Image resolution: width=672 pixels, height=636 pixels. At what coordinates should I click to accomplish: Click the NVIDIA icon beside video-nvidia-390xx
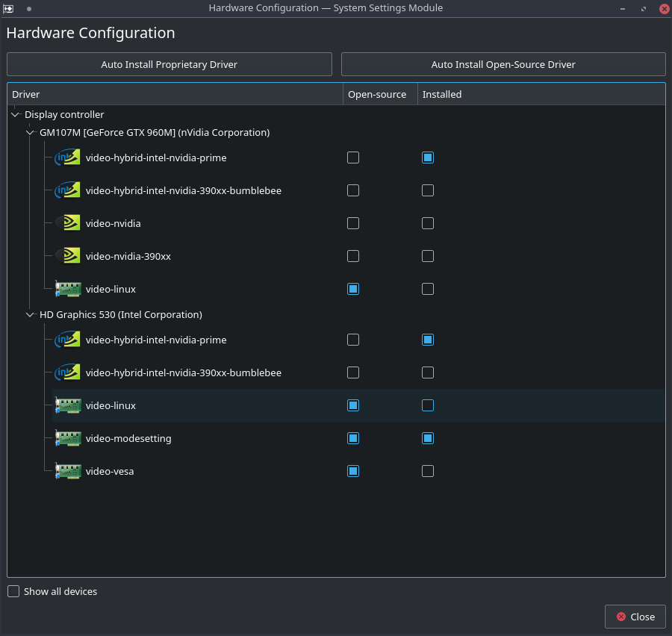(68, 256)
